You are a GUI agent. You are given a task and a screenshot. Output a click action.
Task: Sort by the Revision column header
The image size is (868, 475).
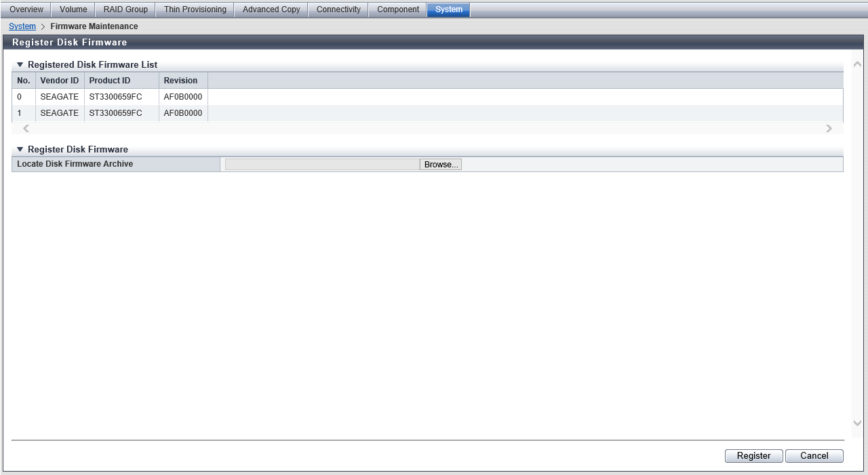point(180,81)
